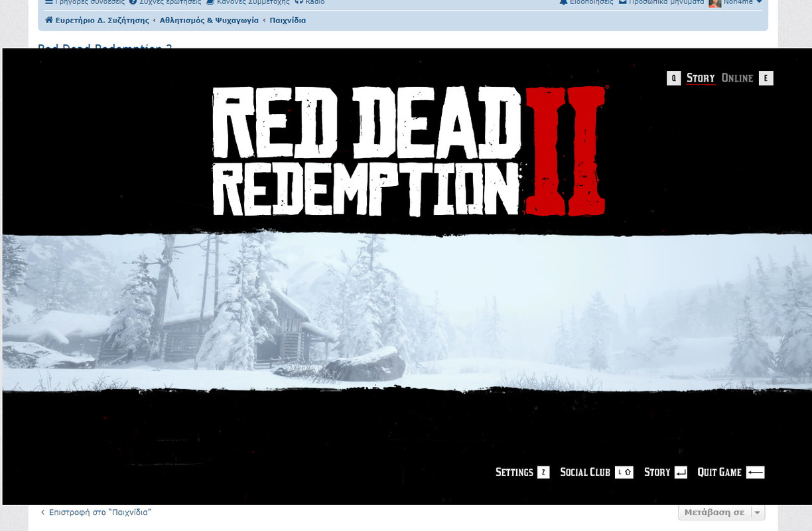812x531 pixels.
Task: Click Quit Game
Action: (719, 472)
